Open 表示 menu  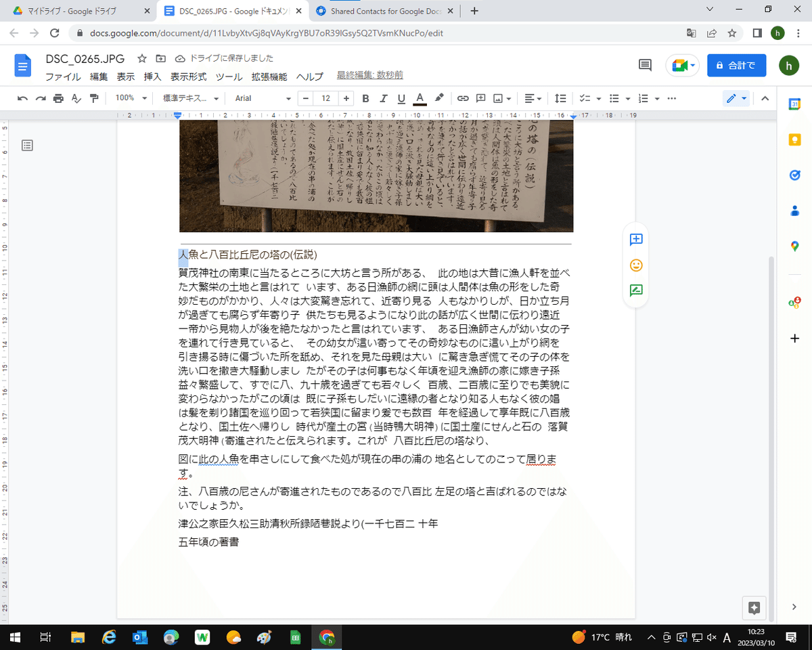click(x=126, y=77)
